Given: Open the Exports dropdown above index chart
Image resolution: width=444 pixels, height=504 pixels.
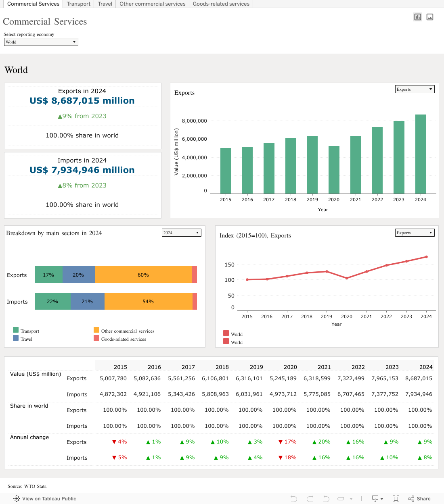Looking at the screenshot, I should click(415, 233).
